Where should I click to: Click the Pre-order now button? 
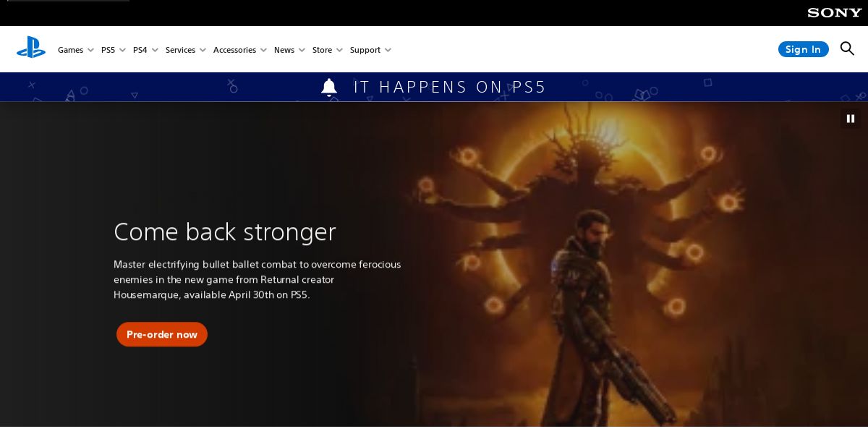point(162,334)
